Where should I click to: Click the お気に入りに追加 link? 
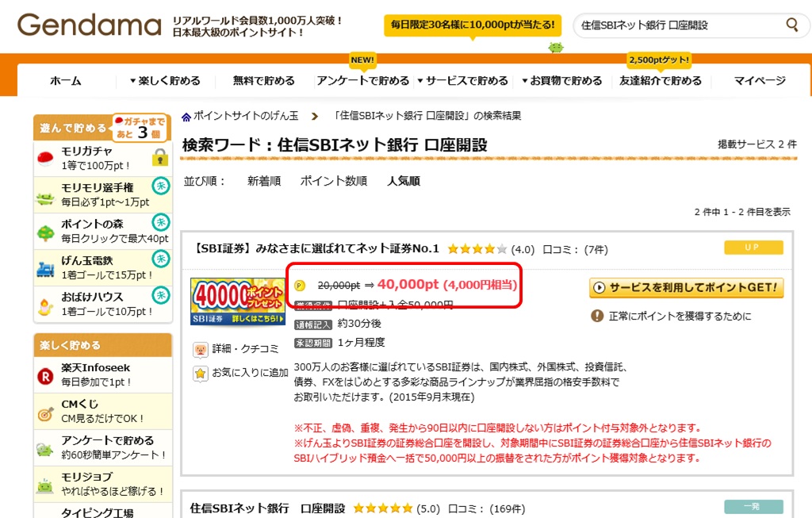coord(250,373)
